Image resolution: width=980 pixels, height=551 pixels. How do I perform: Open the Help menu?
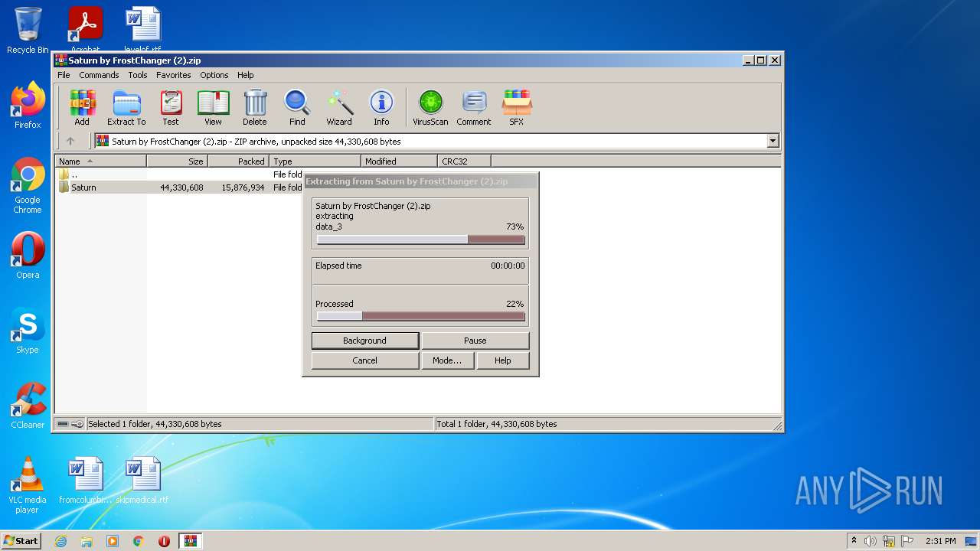[x=245, y=75]
